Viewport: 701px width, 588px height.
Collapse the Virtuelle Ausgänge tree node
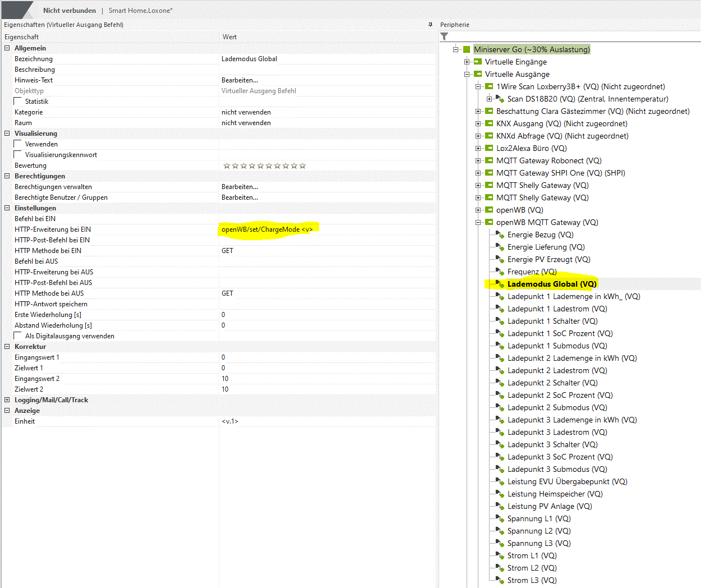tap(467, 74)
